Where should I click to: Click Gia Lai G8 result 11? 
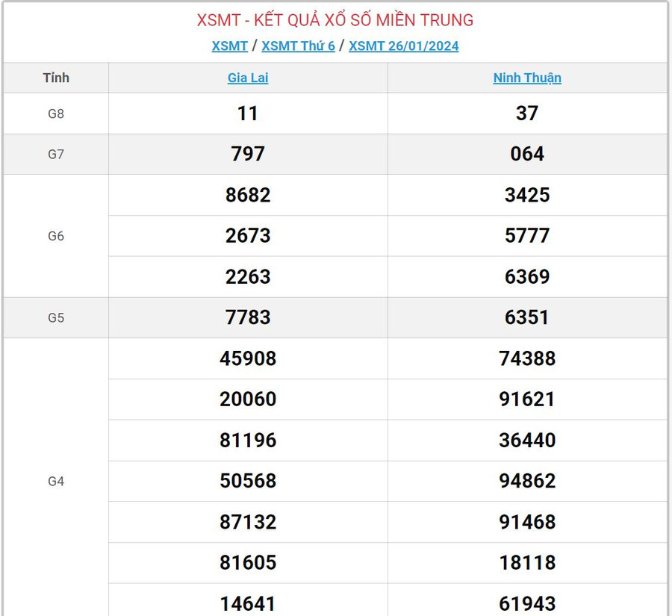248,113
